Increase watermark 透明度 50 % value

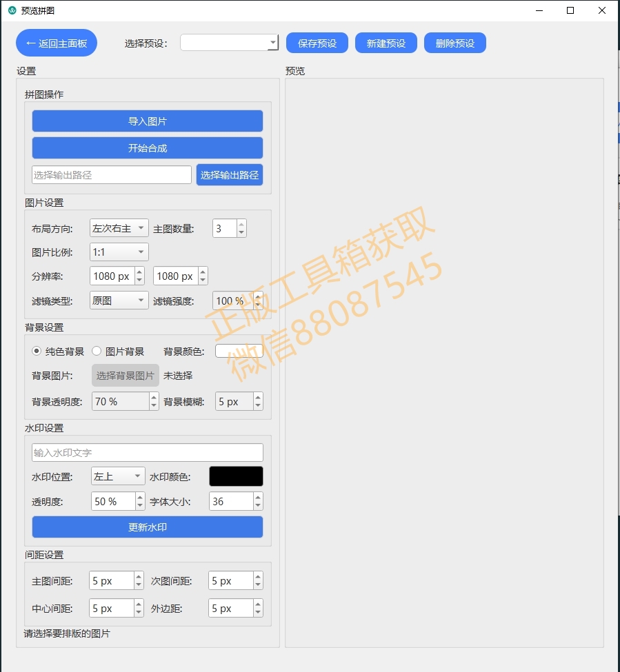[x=140, y=497]
